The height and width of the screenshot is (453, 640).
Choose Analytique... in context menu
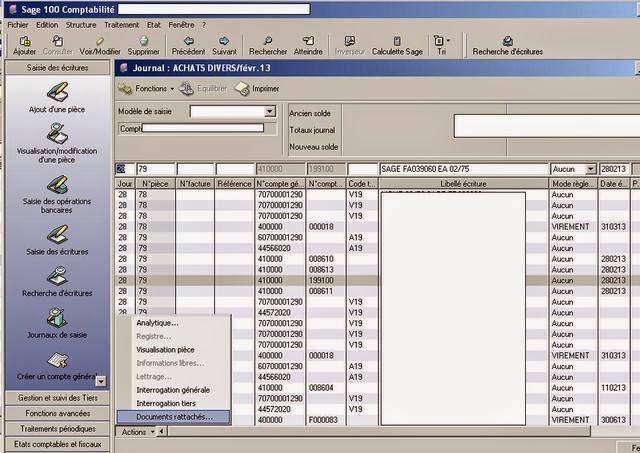[x=174, y=323]
